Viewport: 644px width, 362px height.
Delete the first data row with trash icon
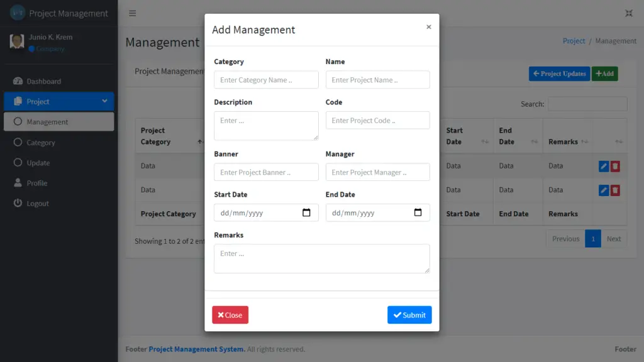tap(616, 166)
